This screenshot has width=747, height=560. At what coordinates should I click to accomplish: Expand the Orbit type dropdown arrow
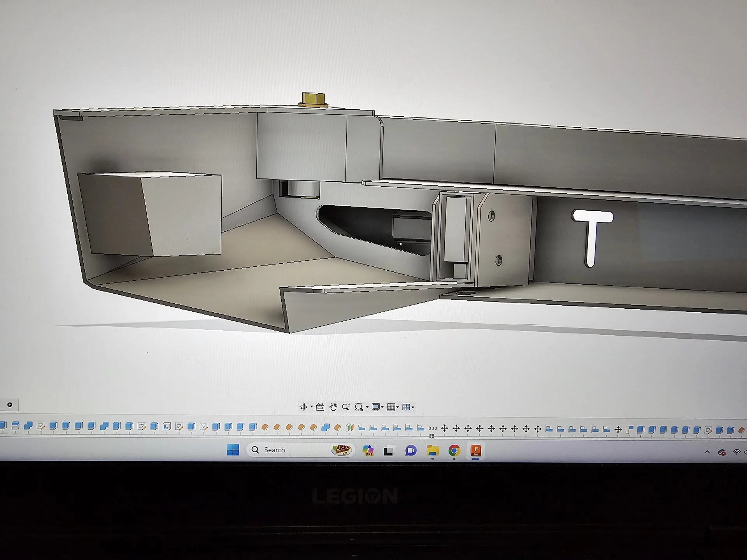pyautogui.click(x=311, y=408)
